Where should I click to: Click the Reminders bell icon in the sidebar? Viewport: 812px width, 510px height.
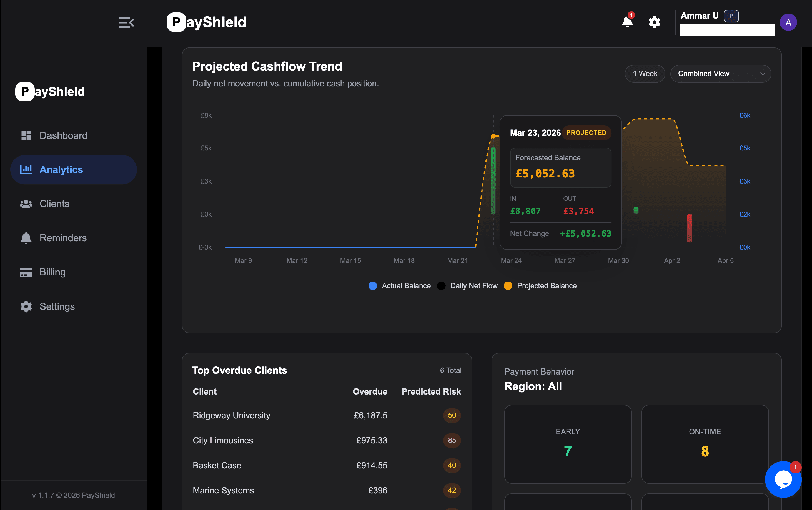tap(26, 238)
